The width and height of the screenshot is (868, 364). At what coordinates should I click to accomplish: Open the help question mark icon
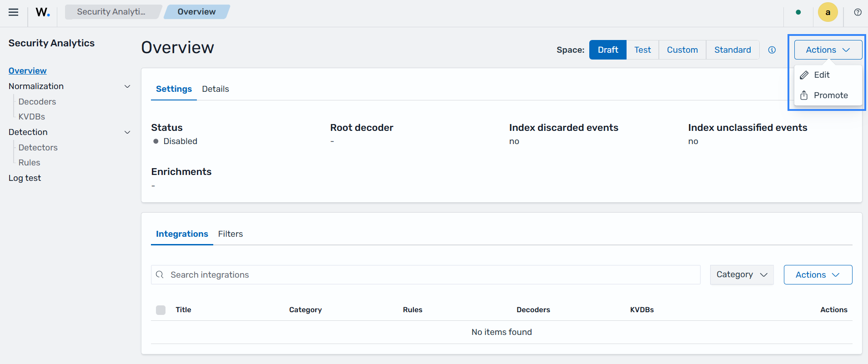tap(858, 12)
